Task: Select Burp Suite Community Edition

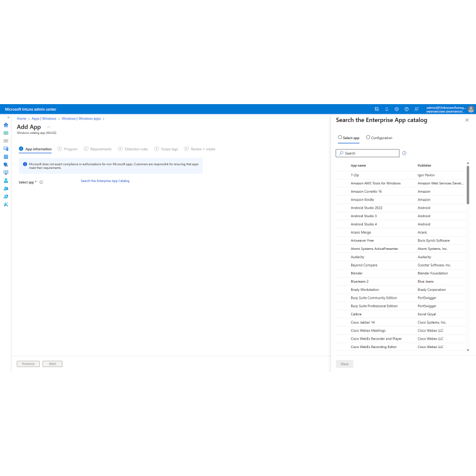Action: click(x=400, y=298)
